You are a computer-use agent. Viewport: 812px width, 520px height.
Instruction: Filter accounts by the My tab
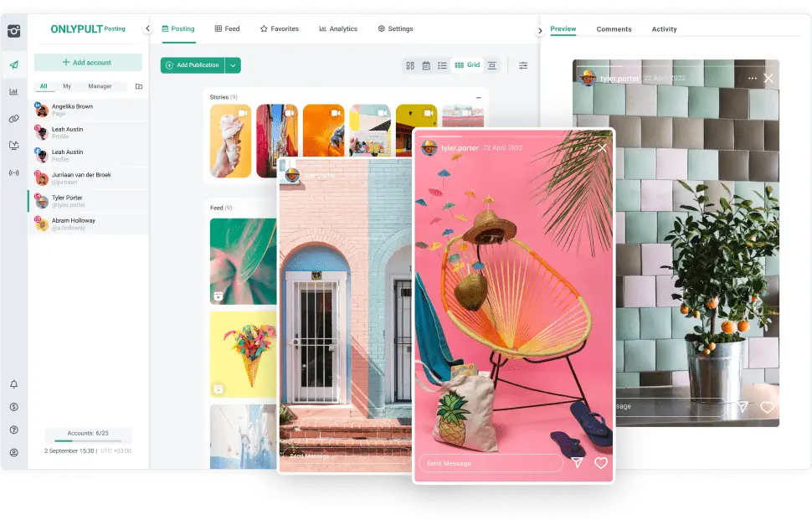(67, 86)
